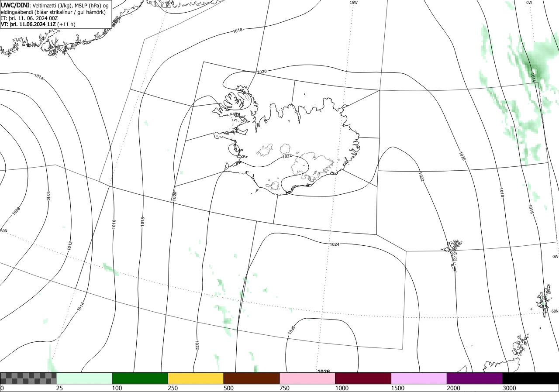This screenshot has height=392, width=559.
Task: Select the "1012" isobar label
Action: (x=70, y=245)
